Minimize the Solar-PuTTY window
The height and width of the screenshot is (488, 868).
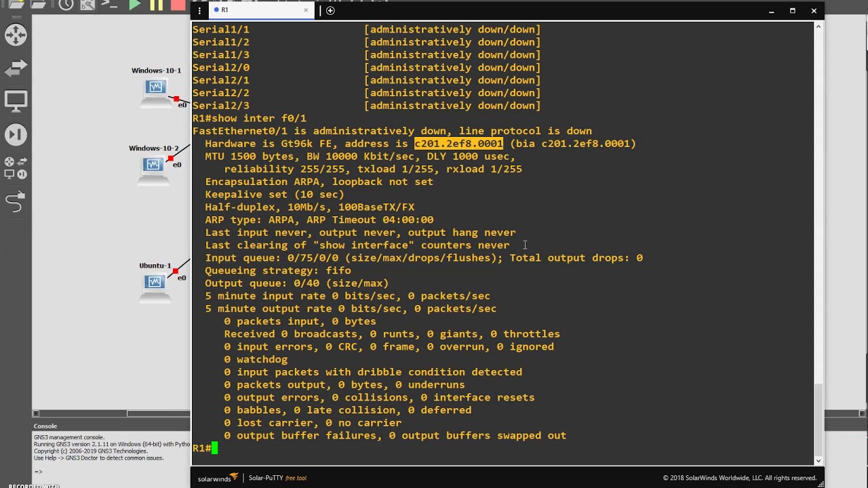coord(771,11)
